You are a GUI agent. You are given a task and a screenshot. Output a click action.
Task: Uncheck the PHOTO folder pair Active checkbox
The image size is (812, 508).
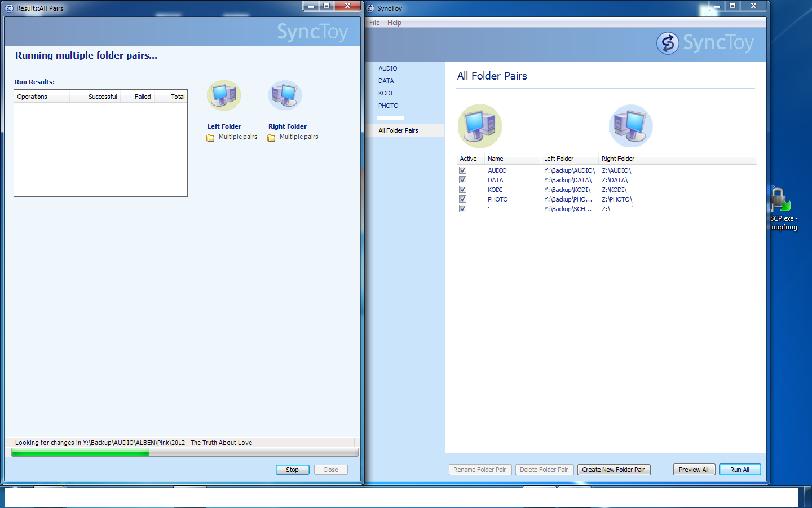pos(462,199)
